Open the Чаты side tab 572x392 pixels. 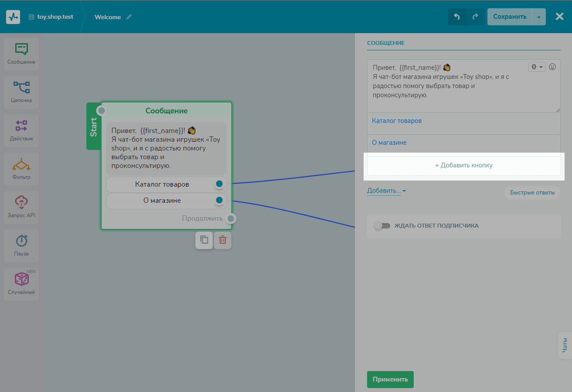click(565, 345)
